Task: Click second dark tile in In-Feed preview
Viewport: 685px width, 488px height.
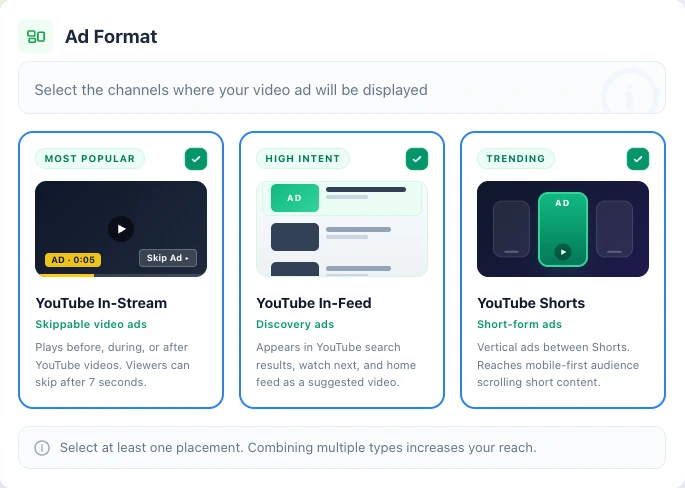Action: [295, 237]
